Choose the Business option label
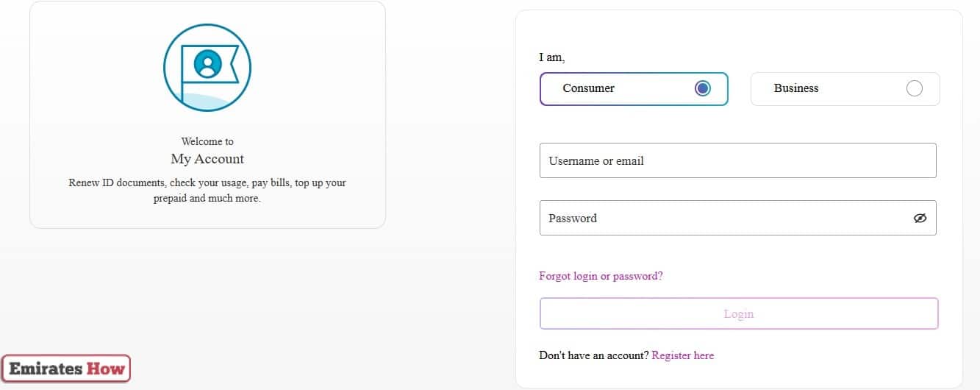The width and height of the screenshot is (980, 390). 796,88
